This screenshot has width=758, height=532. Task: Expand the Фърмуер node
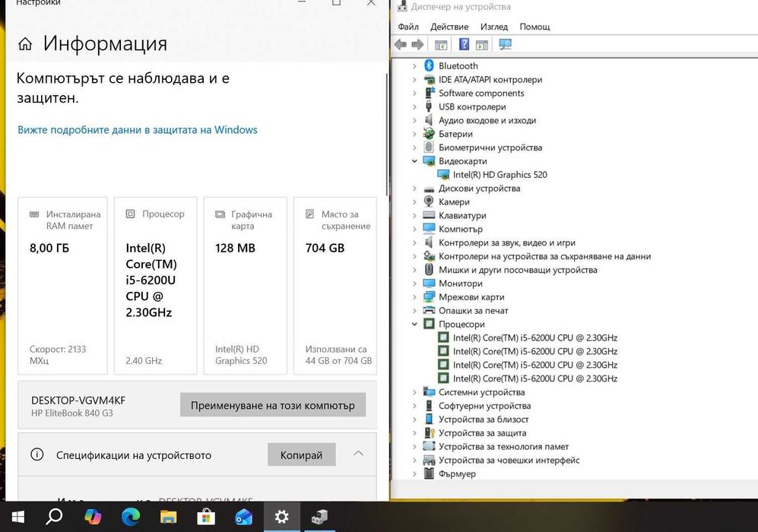pos(414,473)
